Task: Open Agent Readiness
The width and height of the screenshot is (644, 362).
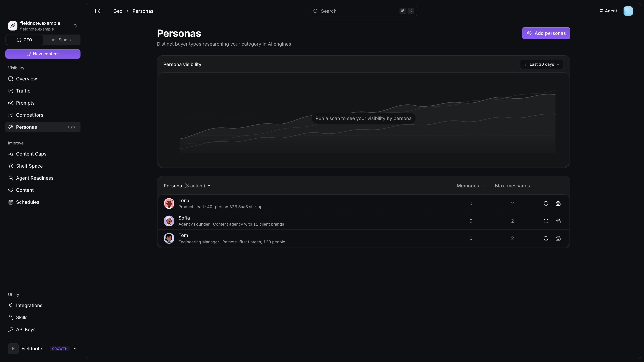Action: (x=43, y=178)
